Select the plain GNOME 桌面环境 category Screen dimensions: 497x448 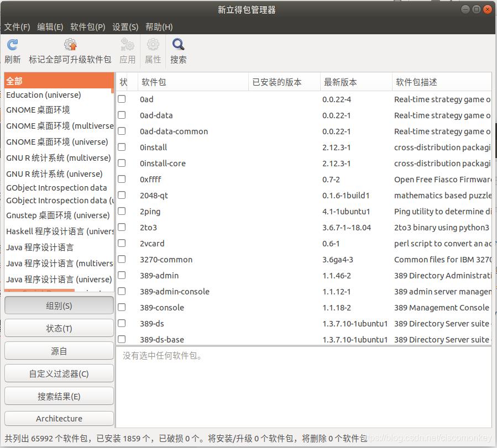[59, 110]
